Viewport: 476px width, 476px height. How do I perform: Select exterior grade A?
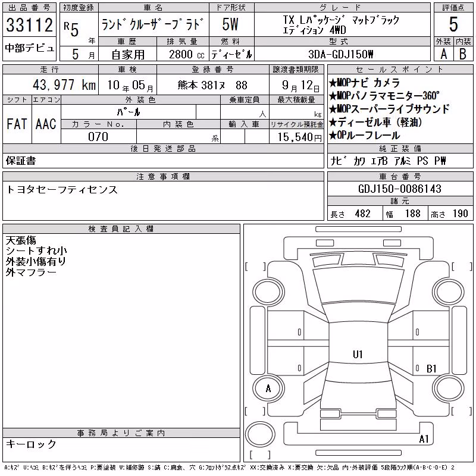click(443, 54)
